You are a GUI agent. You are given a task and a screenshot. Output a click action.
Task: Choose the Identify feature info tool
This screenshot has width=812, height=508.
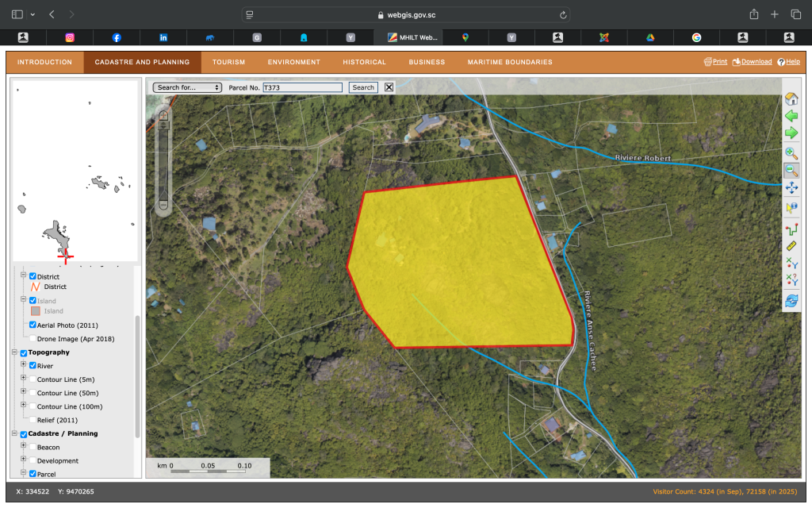[x=791, y=208]
